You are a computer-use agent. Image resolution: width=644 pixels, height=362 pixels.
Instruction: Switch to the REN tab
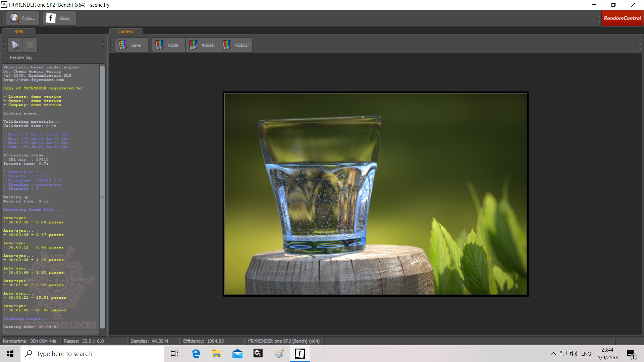click(x=18, y=32)
